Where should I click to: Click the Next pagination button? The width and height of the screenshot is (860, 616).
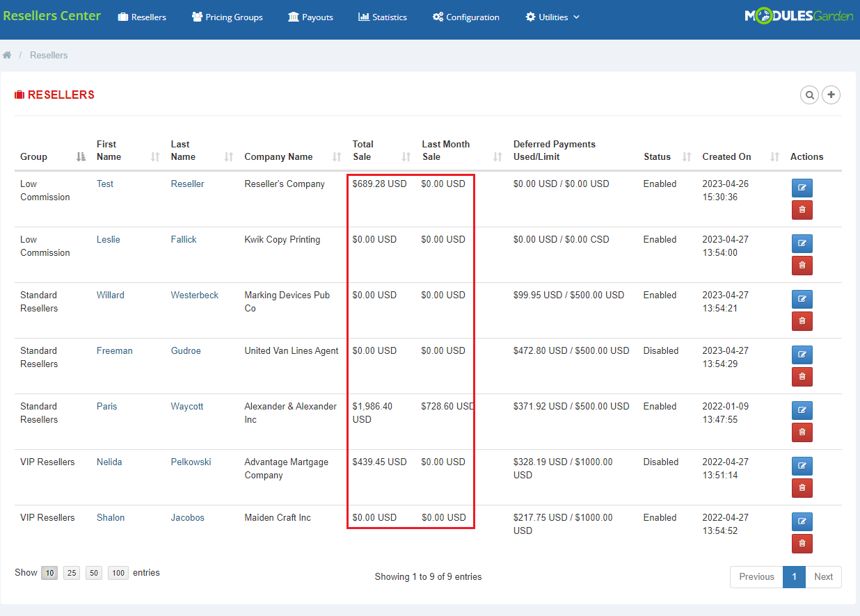[x=823, y=577]
